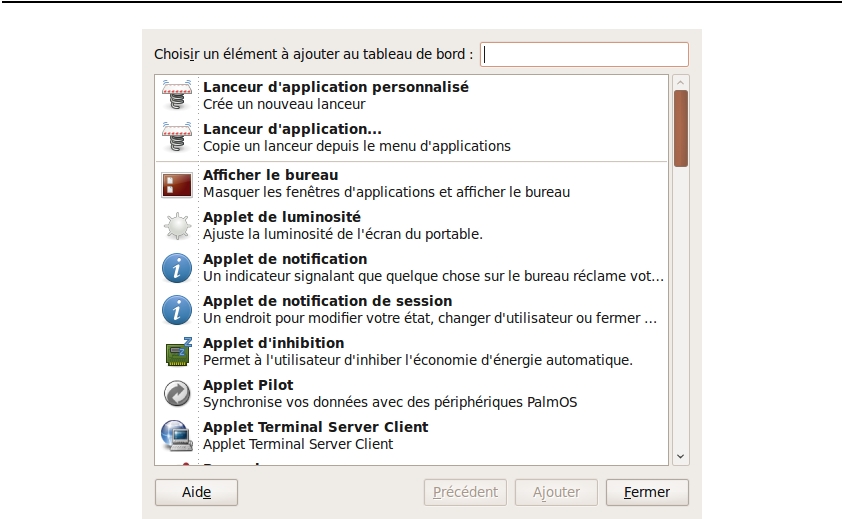The width and height of the screenshot is (845, 519).
Task: Click the scrollbar down arrow
Action: point(681,456)
